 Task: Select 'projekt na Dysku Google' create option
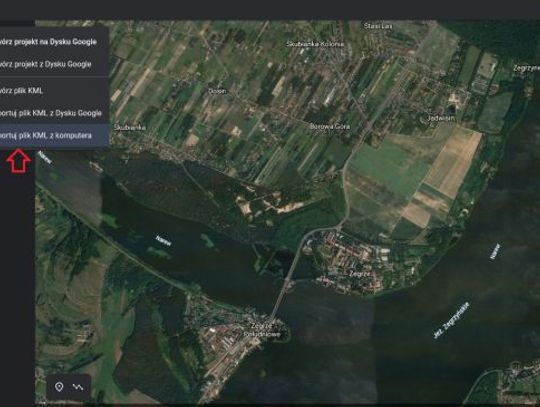pos(54,42)
